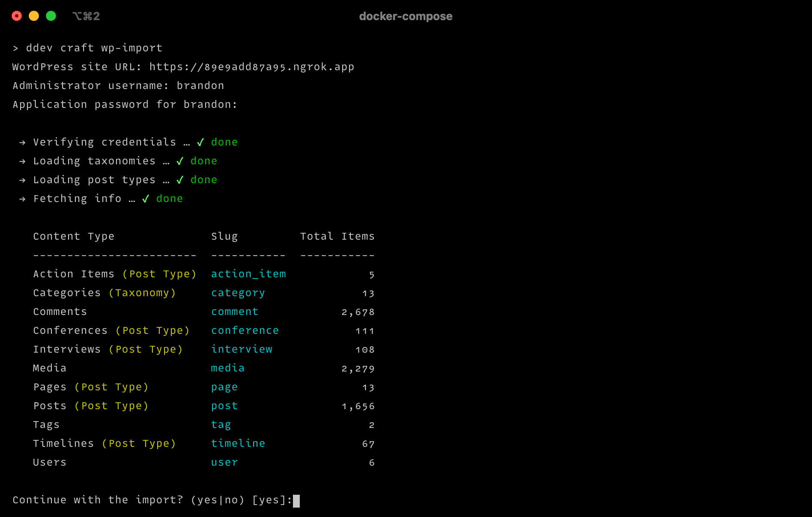Click the 'Total Items' column header

tap(337, 236)
